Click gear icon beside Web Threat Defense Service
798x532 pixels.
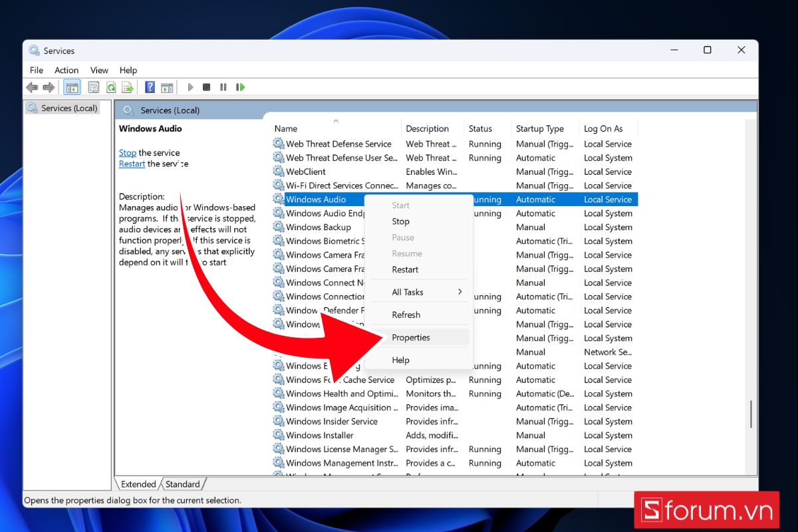pos(279,144)
